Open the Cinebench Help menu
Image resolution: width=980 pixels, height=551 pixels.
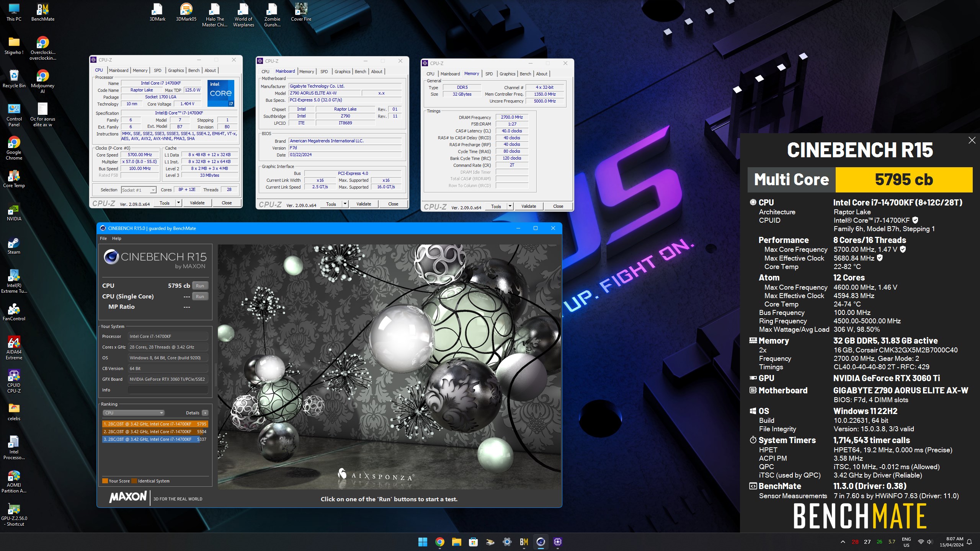(x=116, y=238)
